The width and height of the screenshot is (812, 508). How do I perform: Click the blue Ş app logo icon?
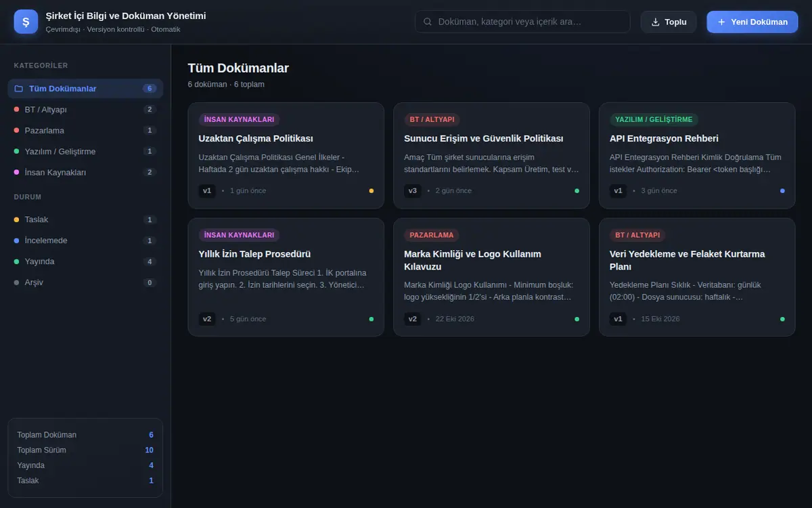[26, 22]
